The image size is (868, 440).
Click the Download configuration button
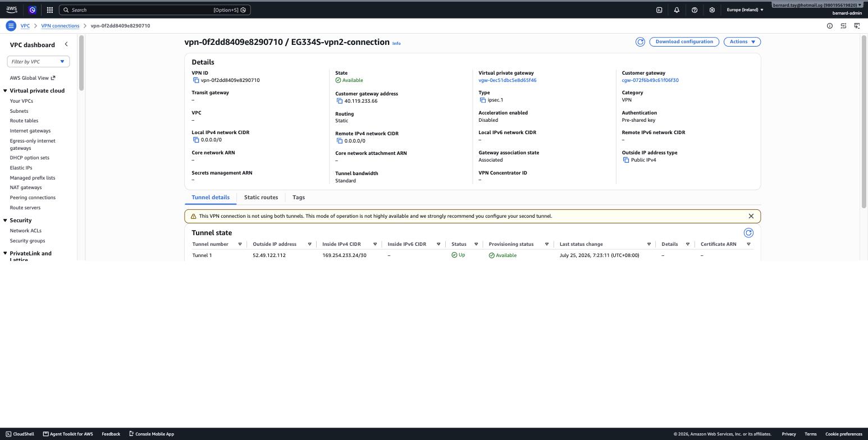684,42
